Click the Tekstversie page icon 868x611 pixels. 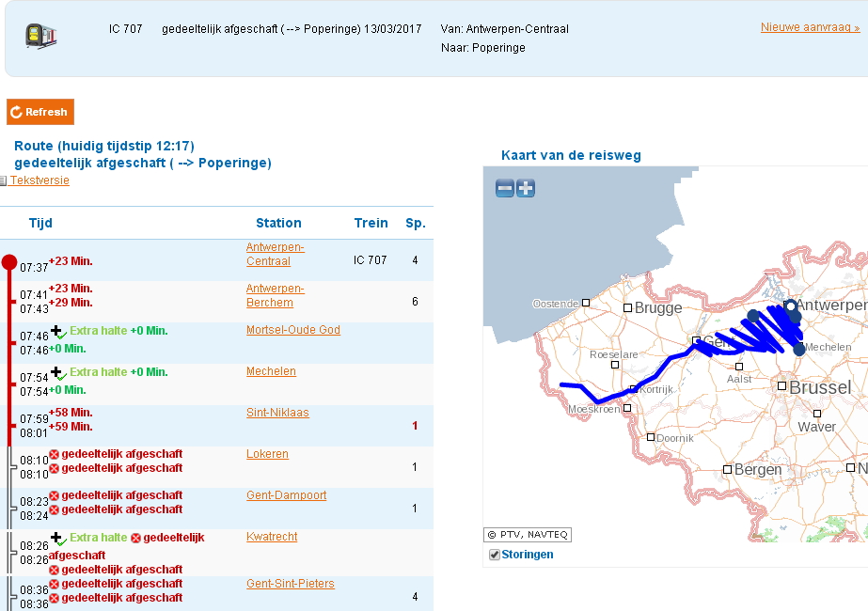pos(4,181)
